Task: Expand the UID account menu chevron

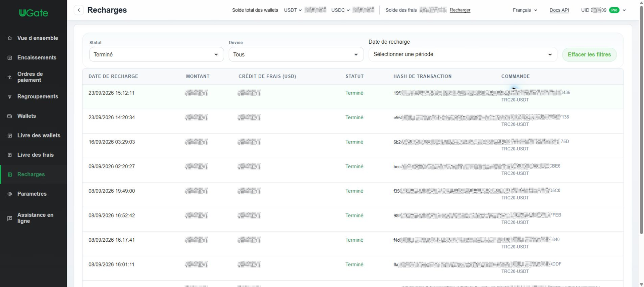Action: point(624,10)
